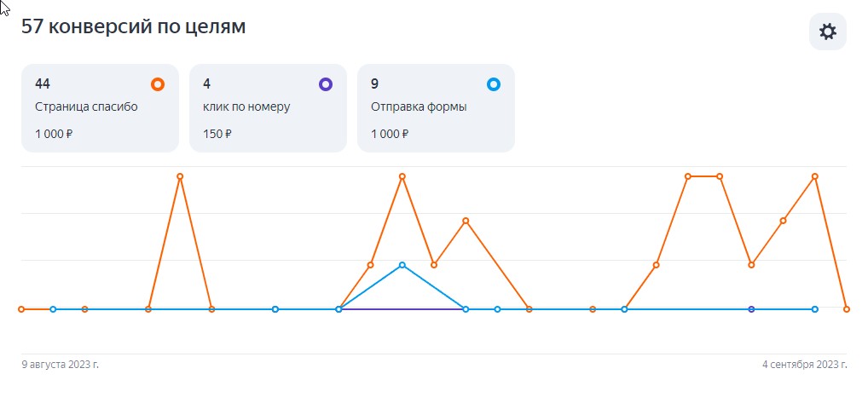This screenshot has height=403, width=868.
Task: Click the purple data point on the baseline
Action: tap(751, 309)
